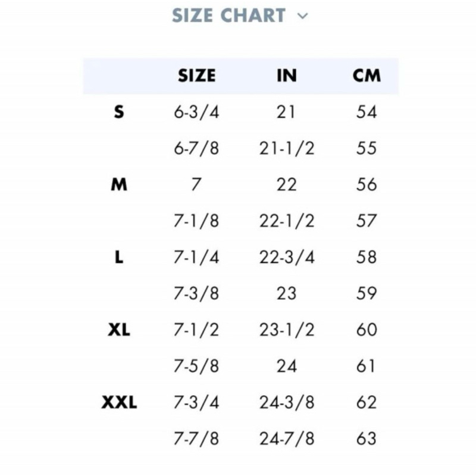This screenshot has width=476, height=476.
Task: Collapse the Size Chart chevron arrow
Action: click(x=302, y=16)
